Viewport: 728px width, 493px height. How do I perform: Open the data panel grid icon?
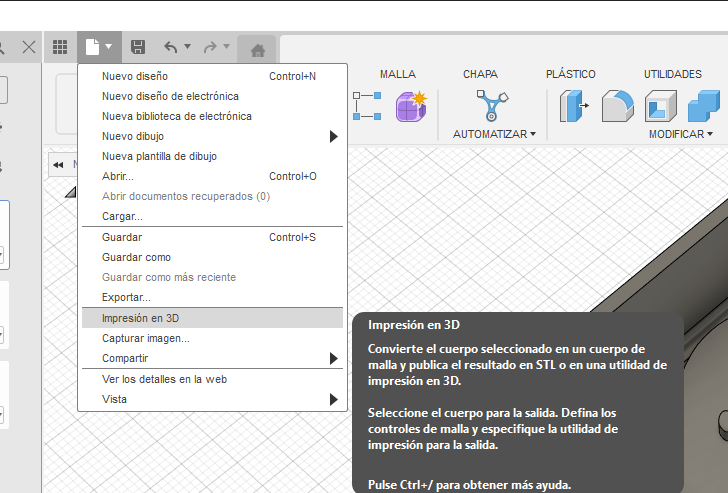point(59,47)
